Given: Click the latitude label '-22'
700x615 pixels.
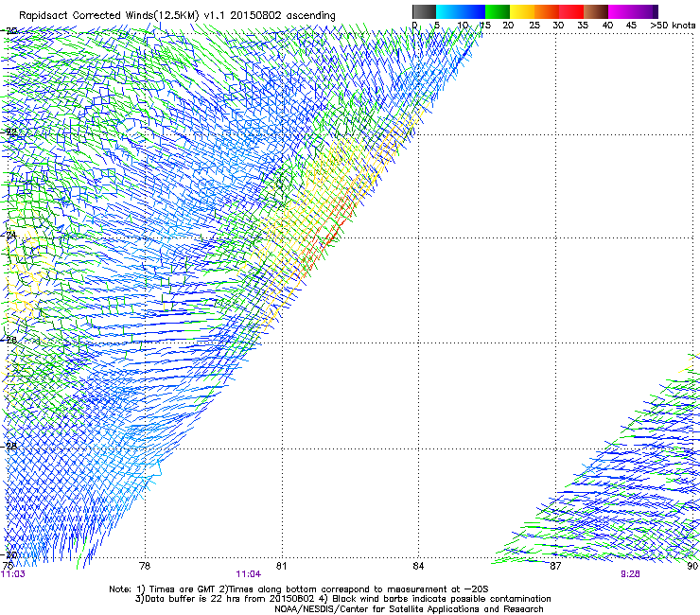Looking at the screenshot, I should (9, 132).
